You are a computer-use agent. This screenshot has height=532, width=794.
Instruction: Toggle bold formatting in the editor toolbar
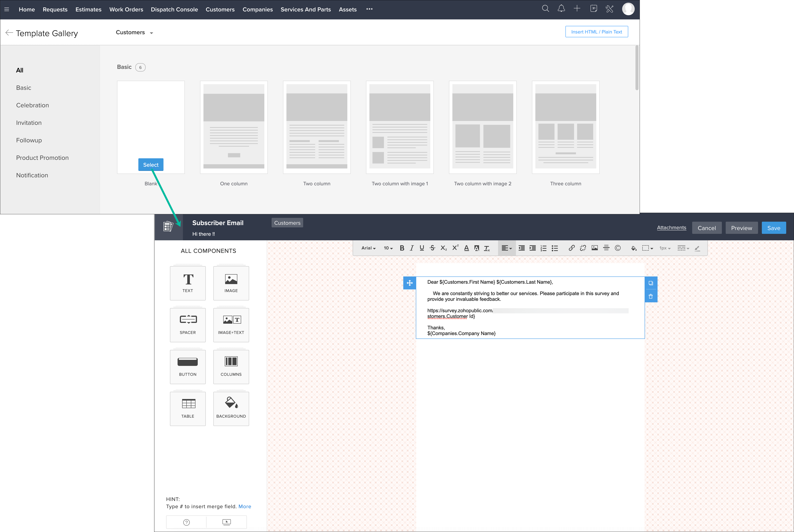[x=402, y=248]
